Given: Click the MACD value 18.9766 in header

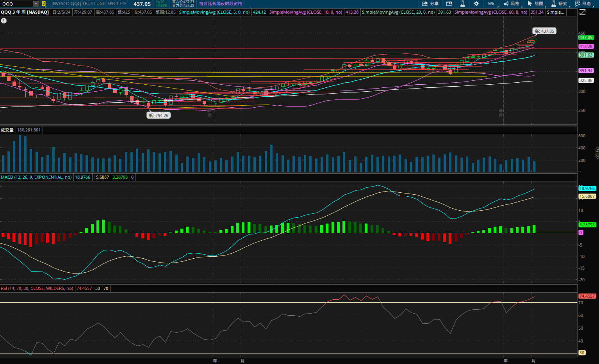Looking at the screenshot, I should [82, 177].
